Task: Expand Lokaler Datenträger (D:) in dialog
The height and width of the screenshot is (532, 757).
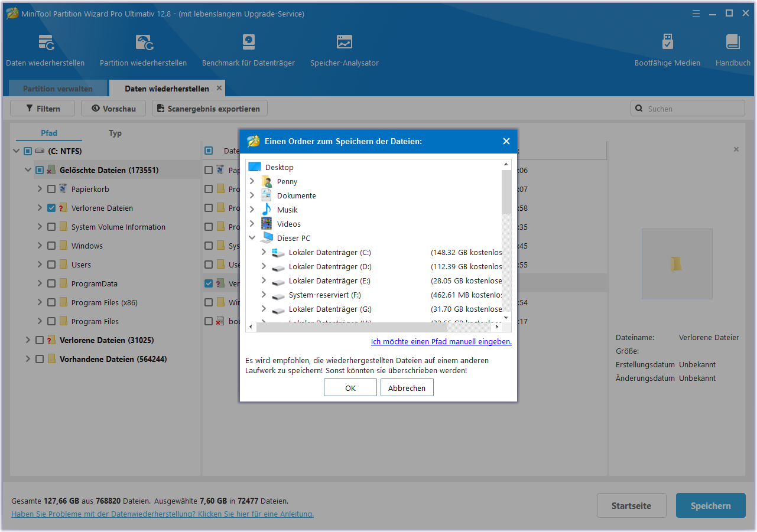Action: click(264, 266)
